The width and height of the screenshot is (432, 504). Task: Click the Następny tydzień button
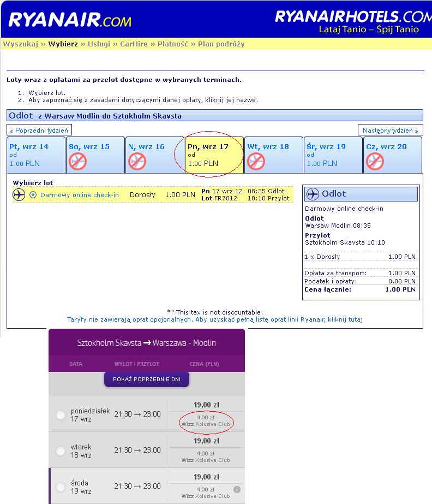390,130
